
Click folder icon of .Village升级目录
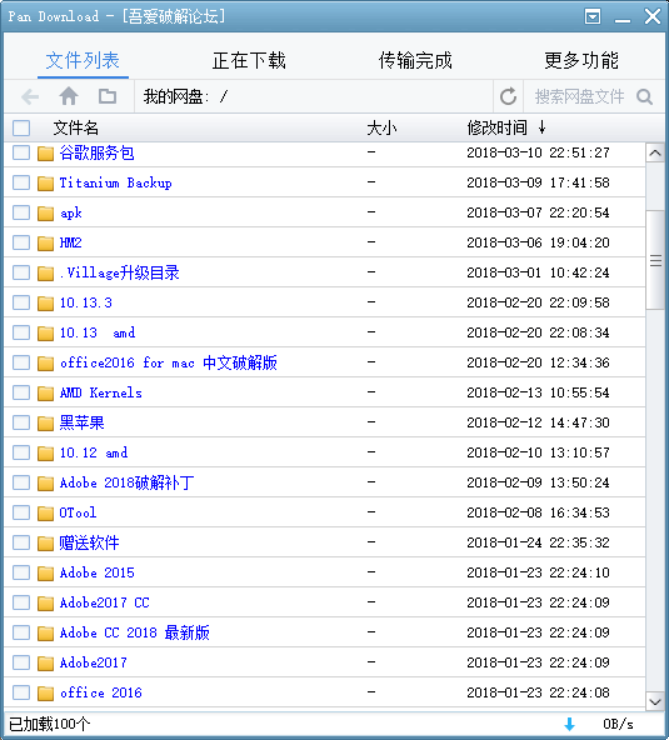(x=45, y=273)
